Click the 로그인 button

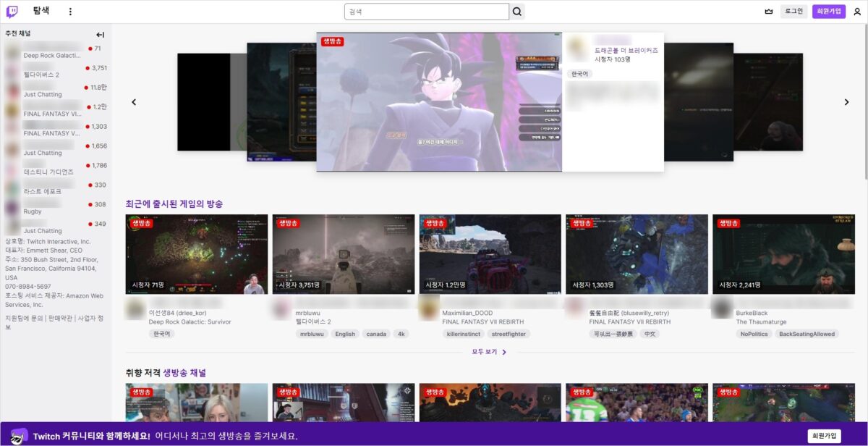pyautogui.click(x=793, y=12)
